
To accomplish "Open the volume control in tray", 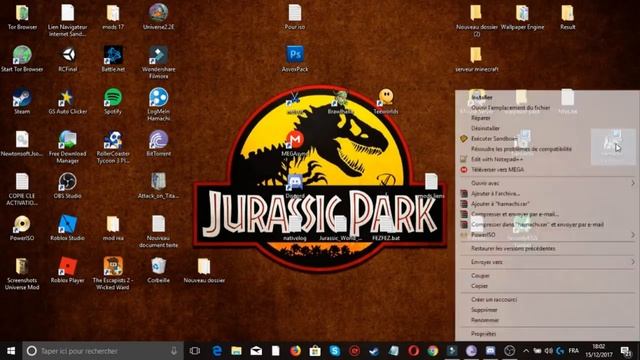I will (x=549, y=351).
